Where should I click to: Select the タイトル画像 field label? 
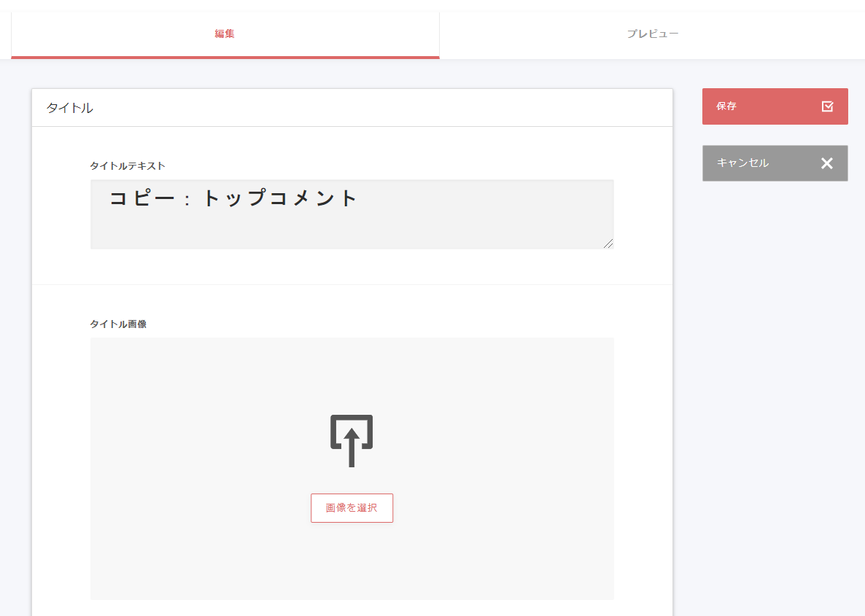click(x=118, y=324)
